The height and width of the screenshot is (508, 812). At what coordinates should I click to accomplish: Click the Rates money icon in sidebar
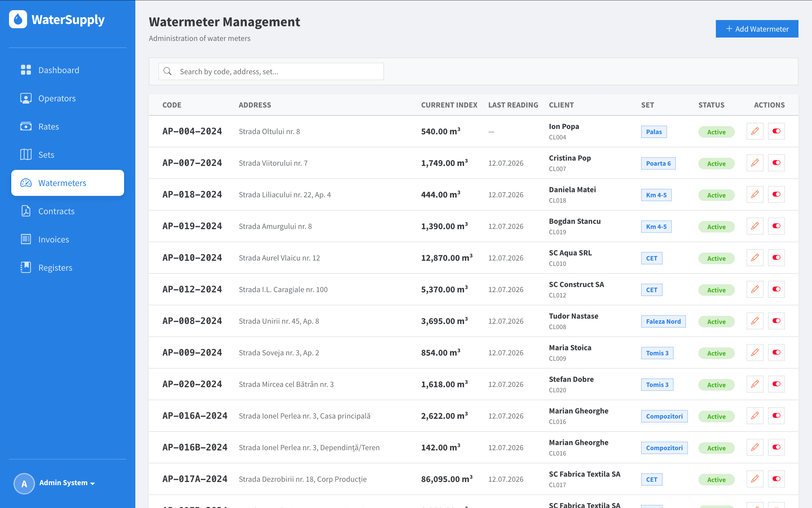(x=26, y=126)
